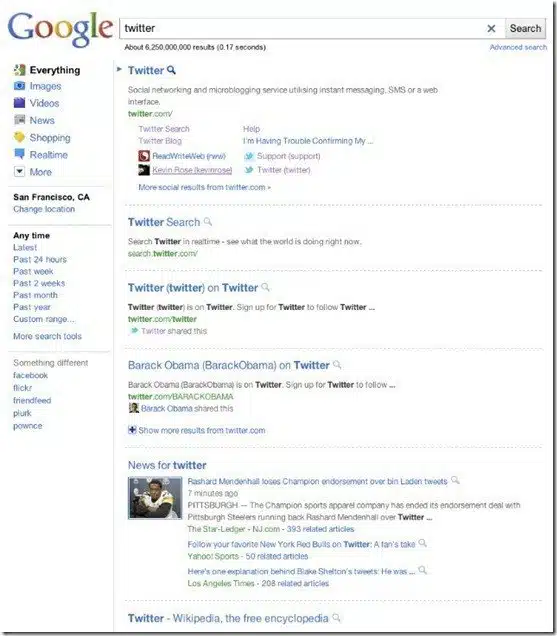The width and height of the screenshot is (557, 636).
Task: Select the Everything search category
Action: coord(55,70)
